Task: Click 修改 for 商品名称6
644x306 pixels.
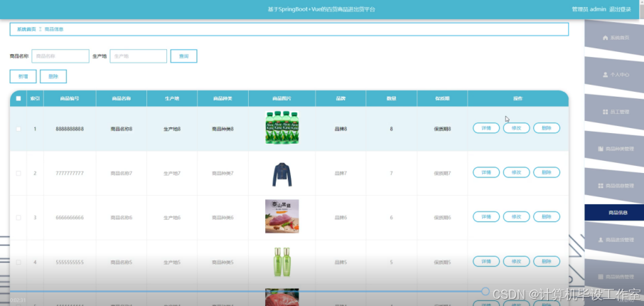Action: (516, 217)
